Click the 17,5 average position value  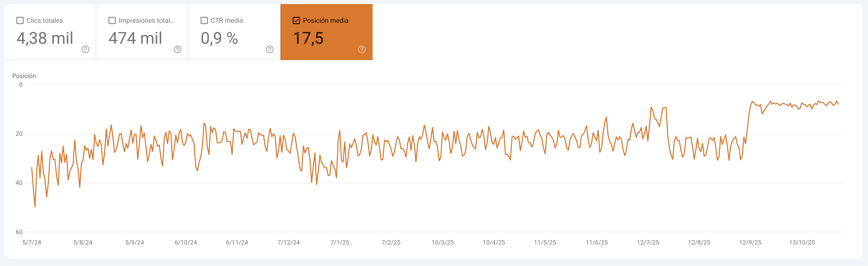(x=308, y=38)
